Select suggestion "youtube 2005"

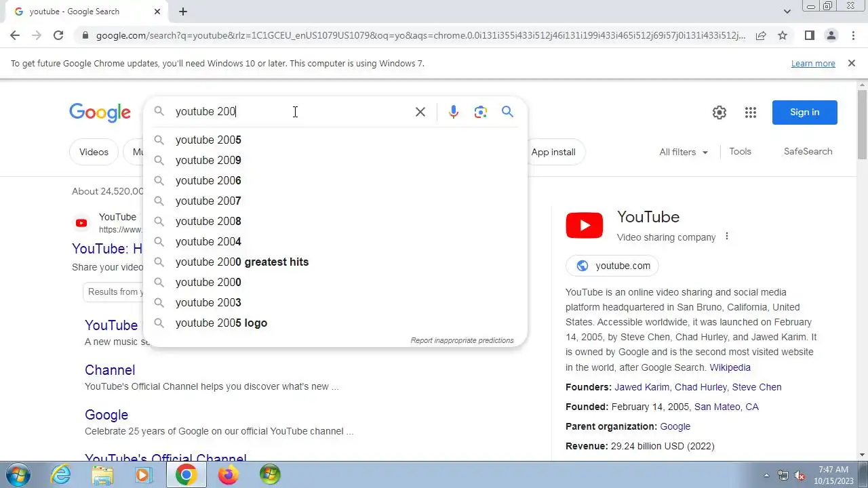point(336,140)
